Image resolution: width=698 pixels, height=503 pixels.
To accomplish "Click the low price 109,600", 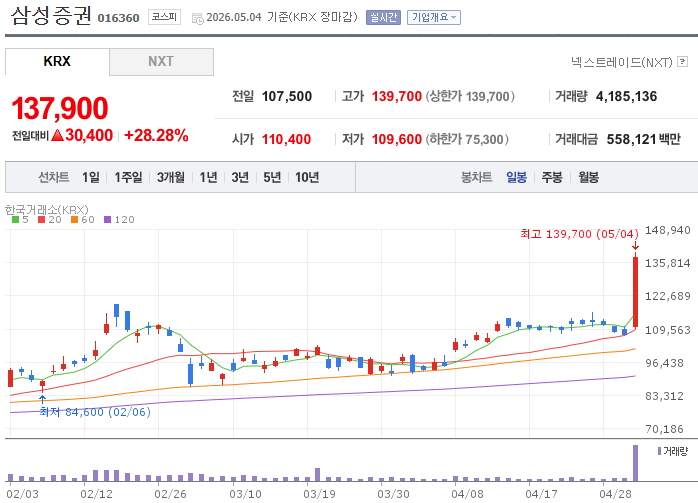I will coord(397,139).
